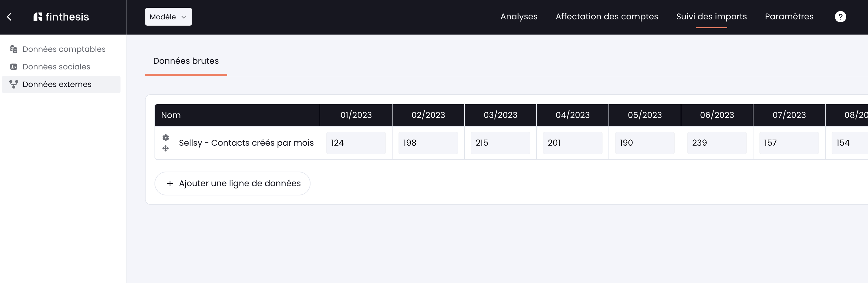Viewport: 868px width, 283px height.
Task: Click Ajouter une ligne de données button
Action: point(232,184)
